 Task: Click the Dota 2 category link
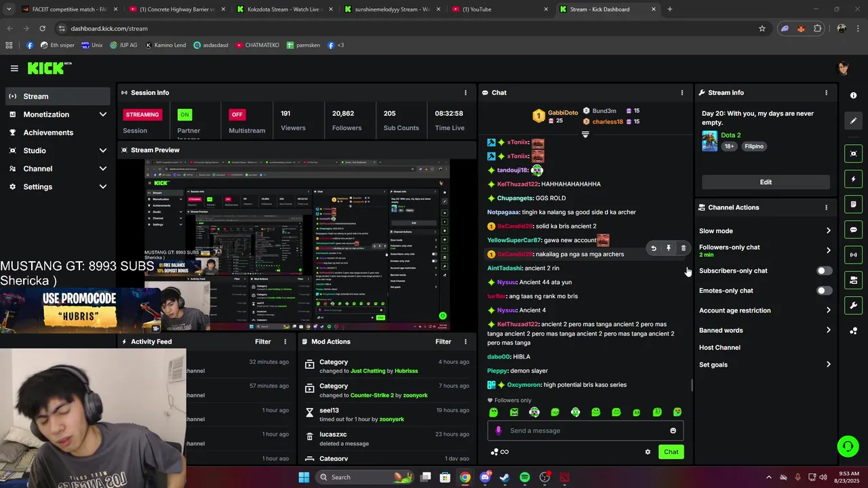point(731,135)
